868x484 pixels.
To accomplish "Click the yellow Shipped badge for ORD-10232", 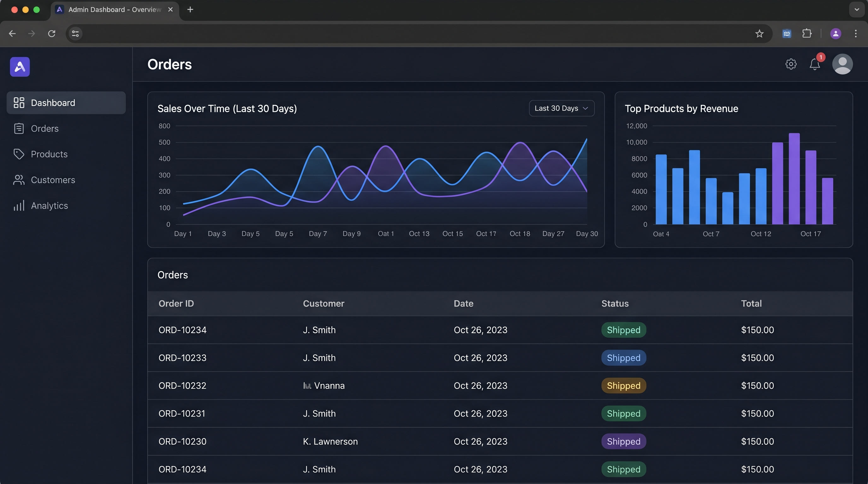I will click(x=624, y=386).
